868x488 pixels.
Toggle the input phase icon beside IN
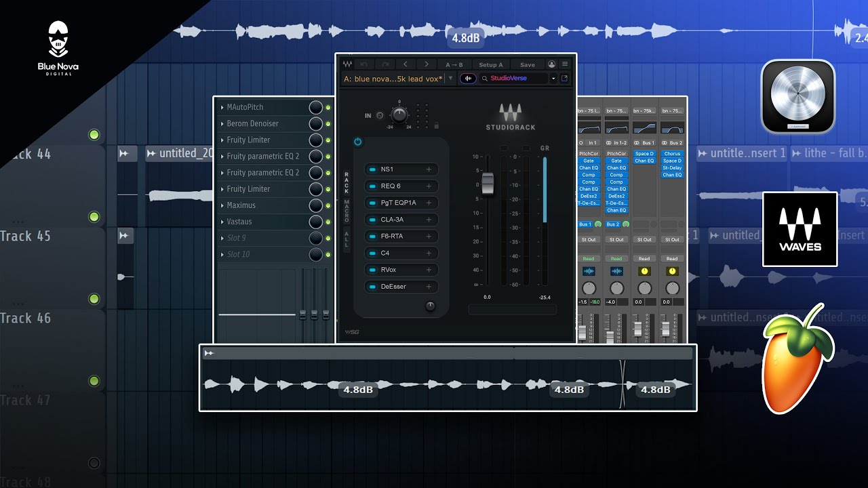[x=380, y=115]
